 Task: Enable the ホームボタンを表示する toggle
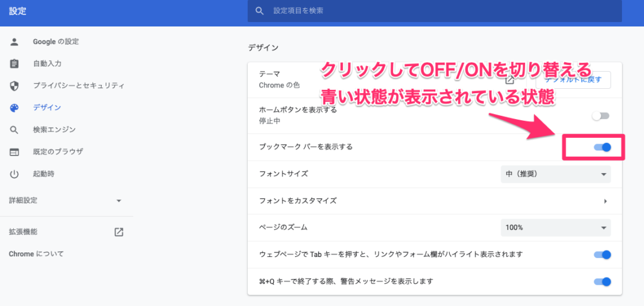(x=602, y=116)
